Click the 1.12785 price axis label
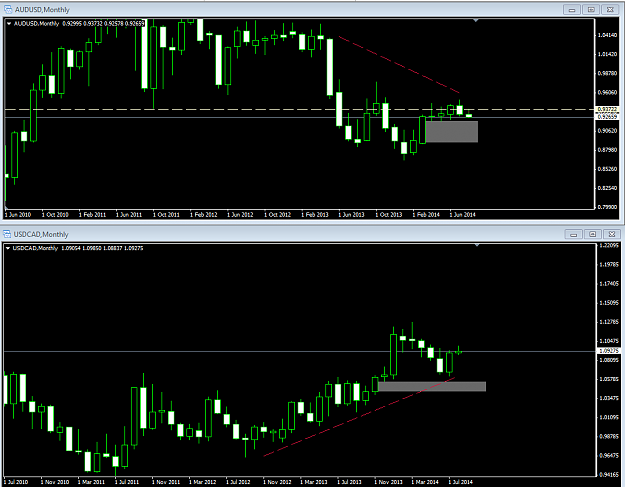 pyautogui.click(x=609, y=322)
